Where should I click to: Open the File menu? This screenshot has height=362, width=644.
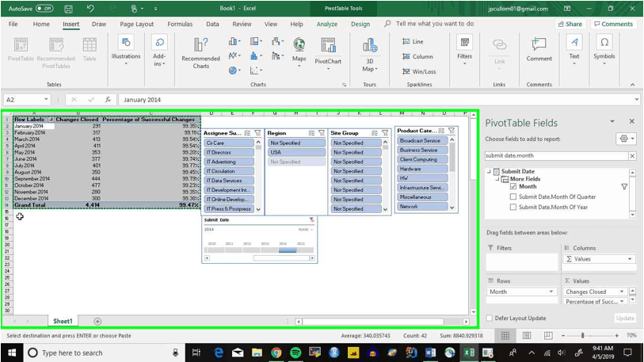(13, 24)
